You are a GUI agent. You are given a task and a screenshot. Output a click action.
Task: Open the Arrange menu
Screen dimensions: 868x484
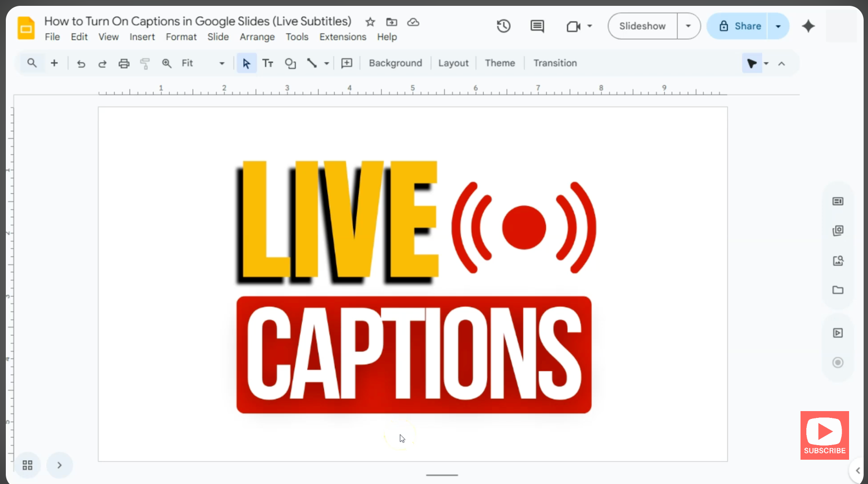(257, 37)
